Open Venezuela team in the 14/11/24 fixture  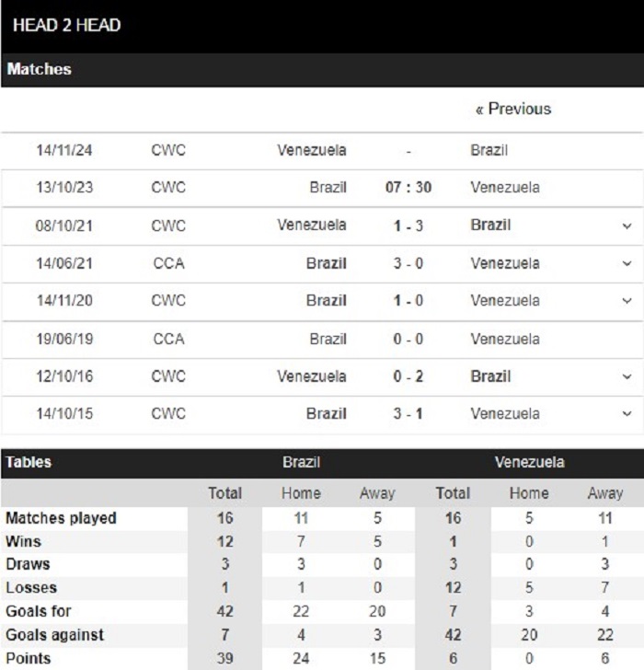[x=311, y=150]
